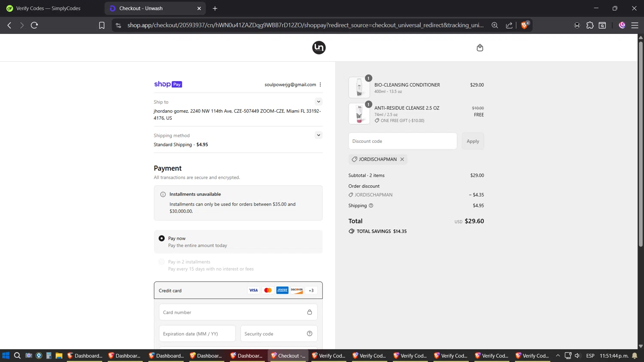644x362 pixels.
Task: Open the page zoom magnifier icon
Action: (x=495, y=25)
